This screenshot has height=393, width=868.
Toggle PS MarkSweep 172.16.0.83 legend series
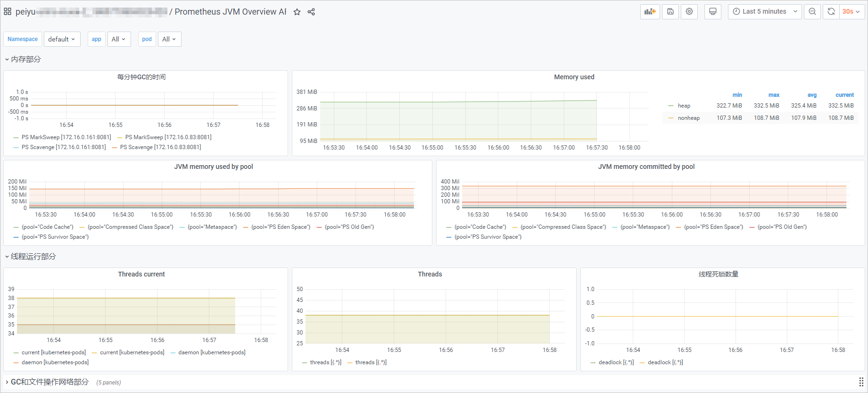(x=168, y=137)
